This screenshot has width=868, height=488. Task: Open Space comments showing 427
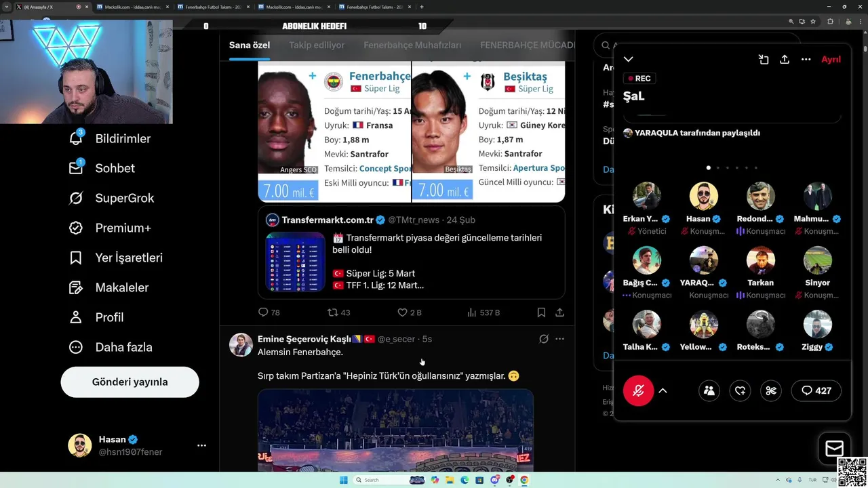816,390
